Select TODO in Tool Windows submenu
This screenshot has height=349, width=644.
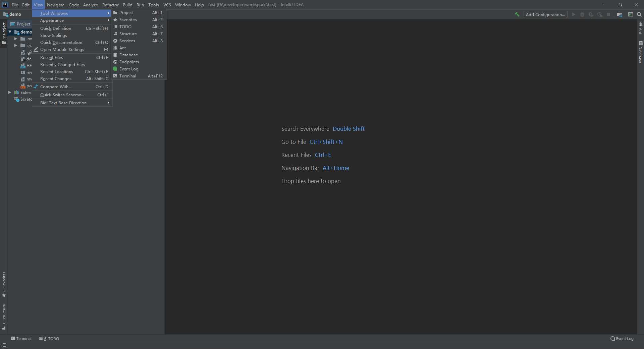coord(139,27)
